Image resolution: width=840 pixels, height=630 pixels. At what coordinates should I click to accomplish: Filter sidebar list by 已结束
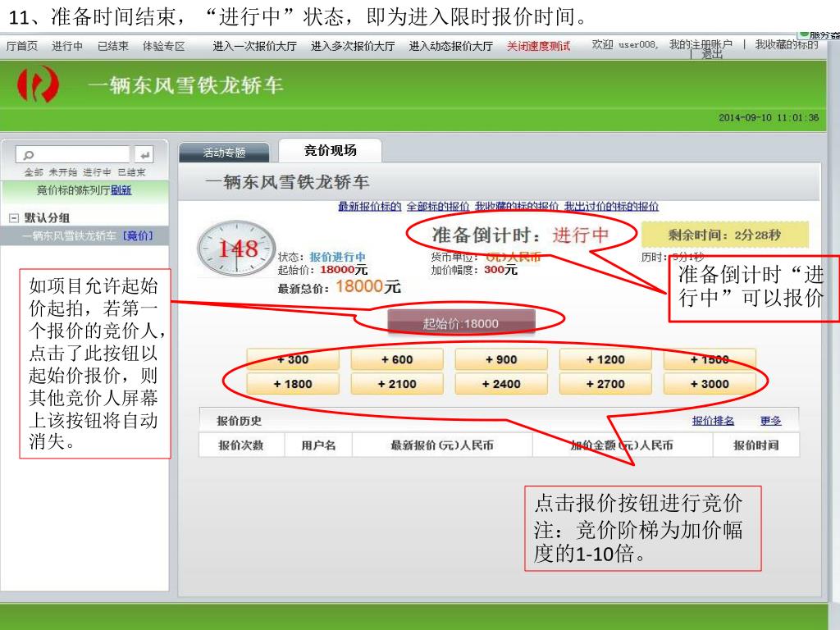pos(131,172)
